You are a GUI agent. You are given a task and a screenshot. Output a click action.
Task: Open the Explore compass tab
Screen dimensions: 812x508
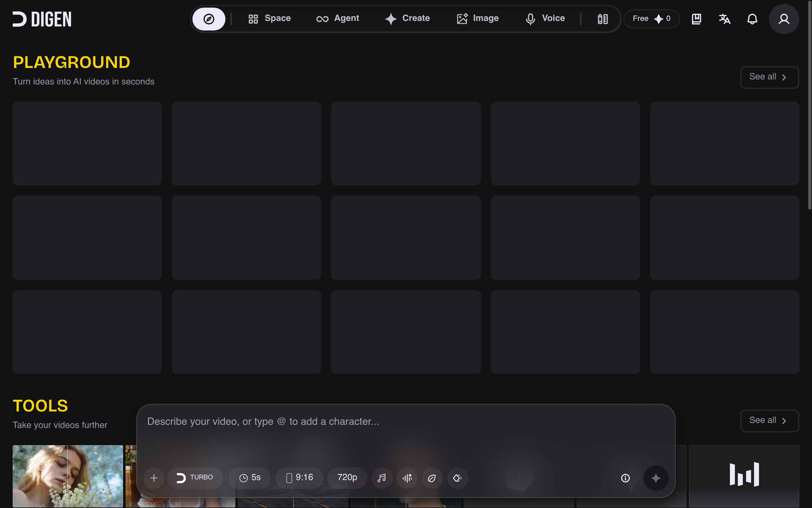[209, 19]
